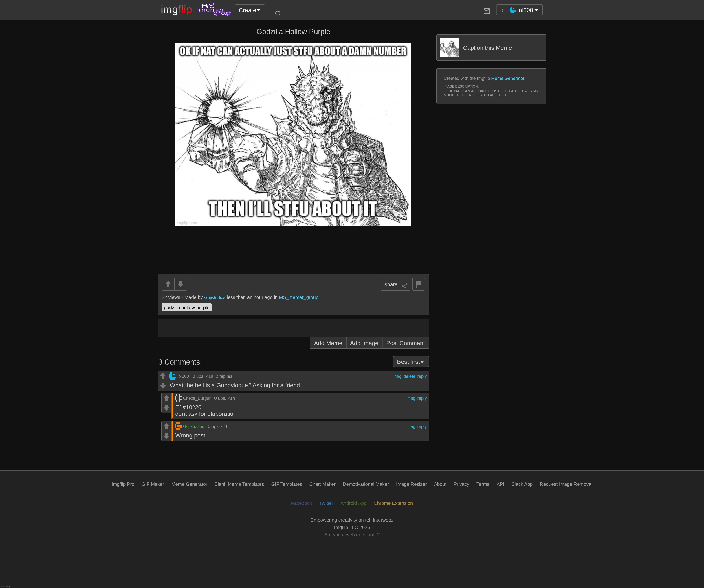
Task: Downvote Gojistudios' Wrong post reply
Action: tap(166, 436)
